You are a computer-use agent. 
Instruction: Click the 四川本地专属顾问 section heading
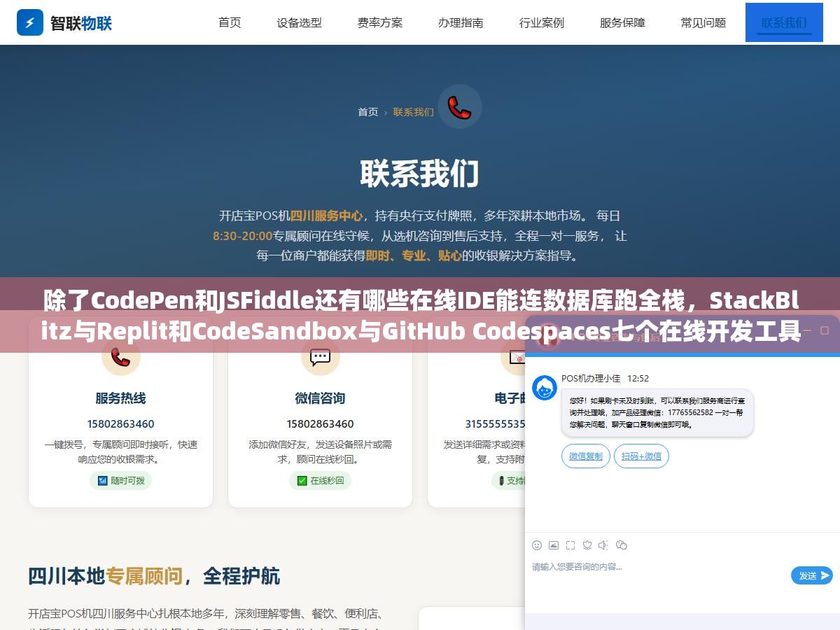tap(154, 576)
